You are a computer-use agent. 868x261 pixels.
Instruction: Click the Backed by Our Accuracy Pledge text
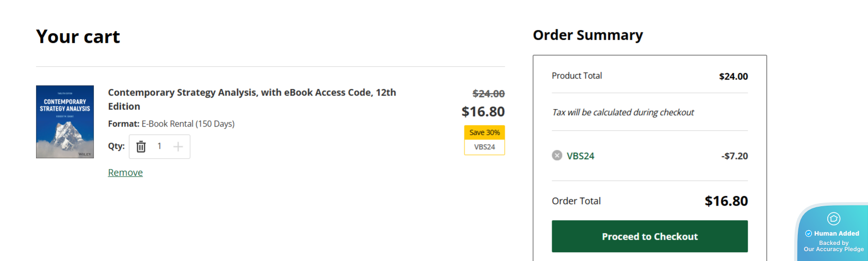pyautogui.click(x=833, y=246)
